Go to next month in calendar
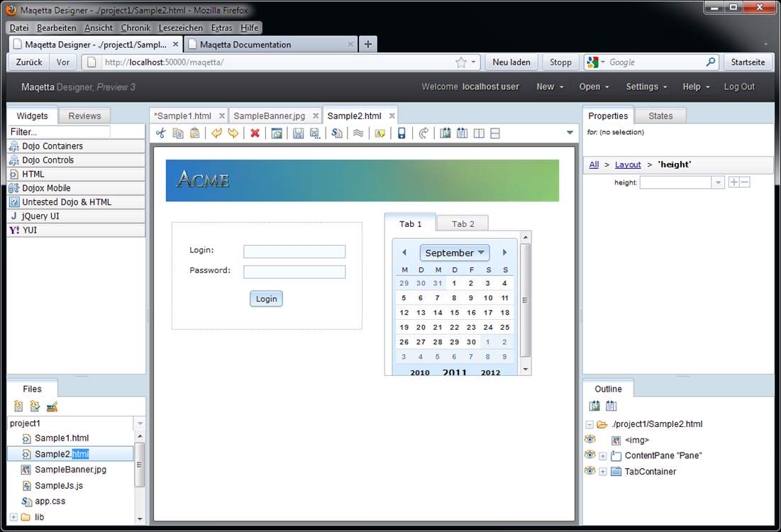The width and height of the screenshot is (781, 532). pyautogui.click(x=504, y=253)
